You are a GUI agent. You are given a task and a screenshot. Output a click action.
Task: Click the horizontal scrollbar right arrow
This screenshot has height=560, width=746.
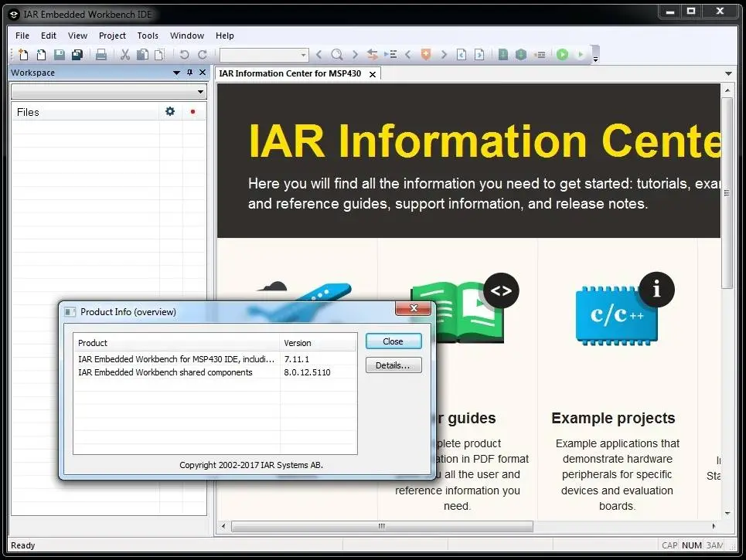pyautogui.click(x=714, y=526)
